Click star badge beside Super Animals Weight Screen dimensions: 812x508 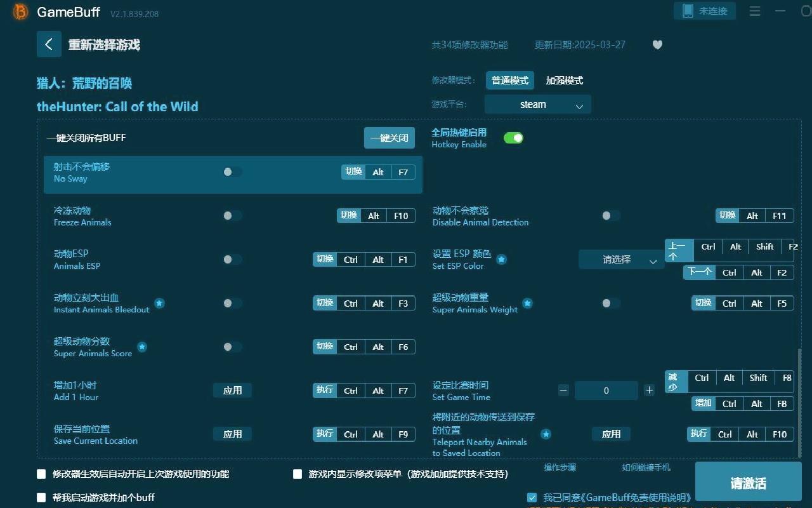pyautogui.click(x=527, y=304)
